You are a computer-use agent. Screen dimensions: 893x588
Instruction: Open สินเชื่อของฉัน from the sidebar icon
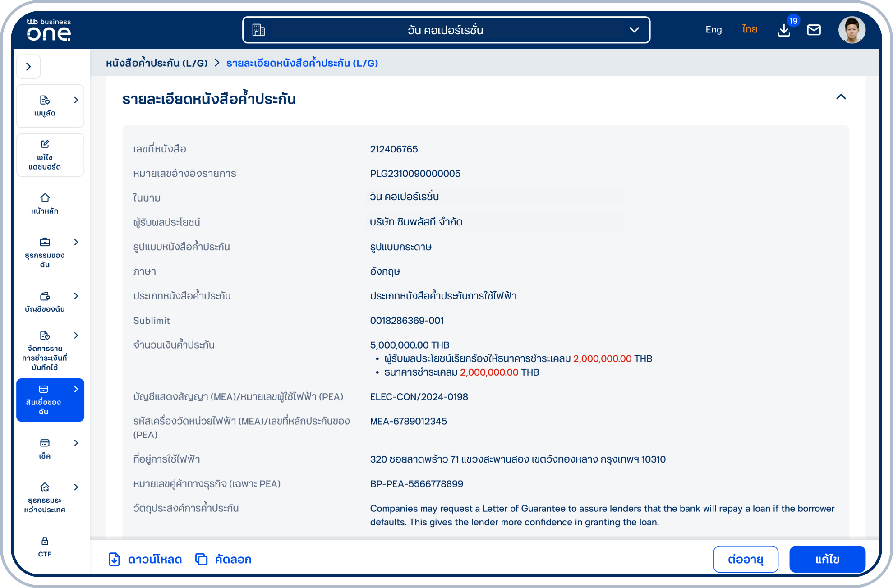[44, 389]
